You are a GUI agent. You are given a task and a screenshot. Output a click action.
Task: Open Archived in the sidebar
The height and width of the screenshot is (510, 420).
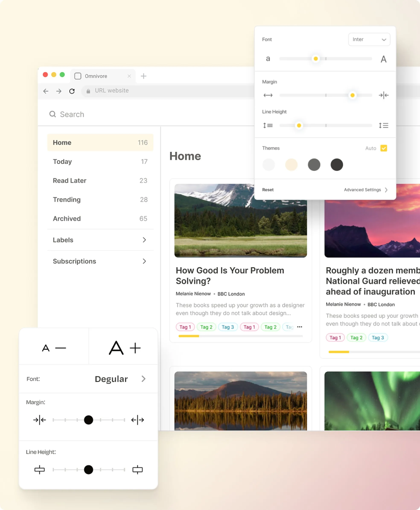point(100,218)
